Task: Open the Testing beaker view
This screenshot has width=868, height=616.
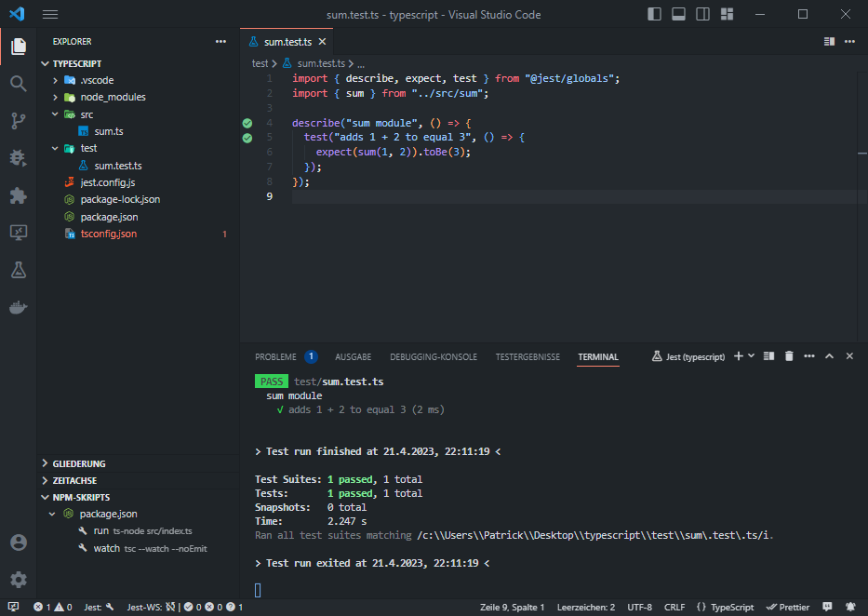Action: click(x=17, y=270)
